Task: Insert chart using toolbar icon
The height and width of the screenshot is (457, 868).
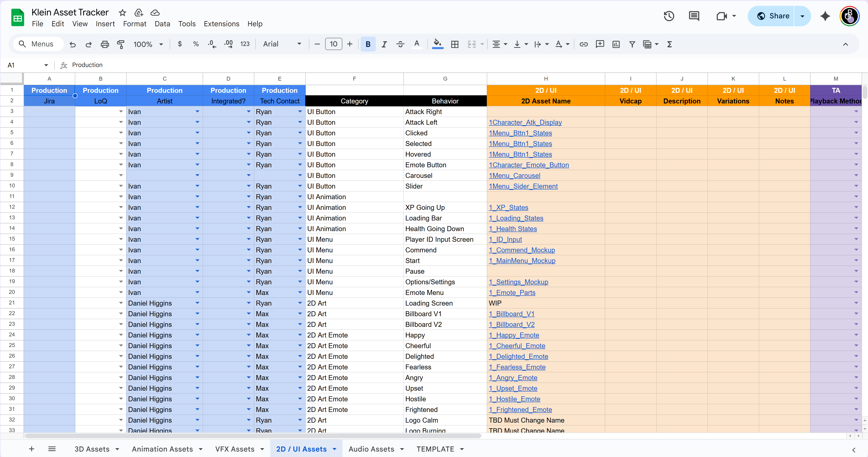Action: coord(616,44)
